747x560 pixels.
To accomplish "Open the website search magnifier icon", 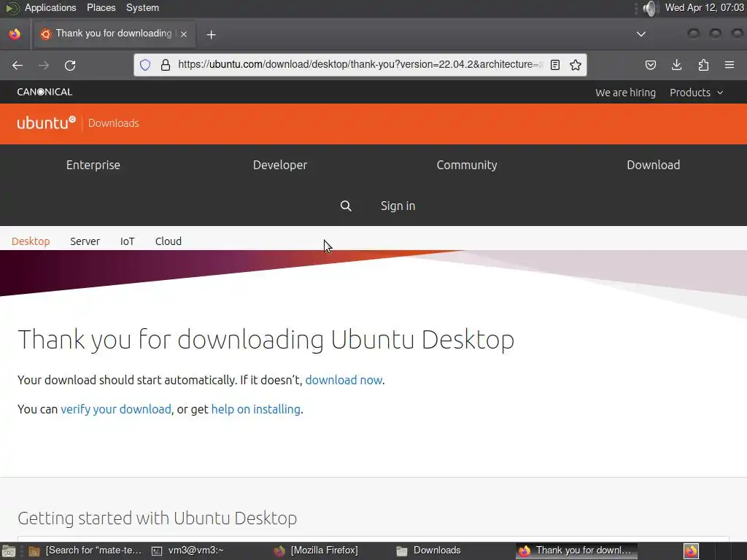I will 346,206.
